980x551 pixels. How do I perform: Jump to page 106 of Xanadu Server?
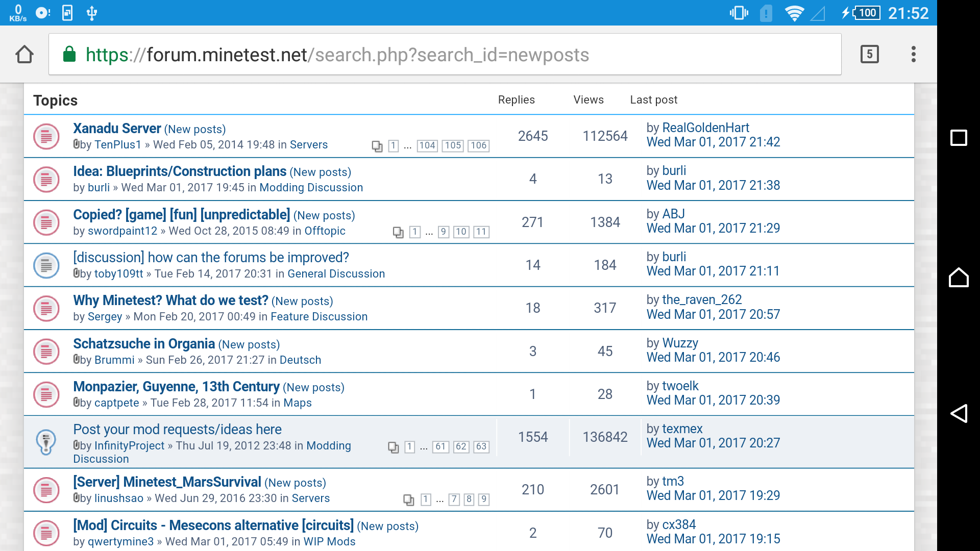478,146
